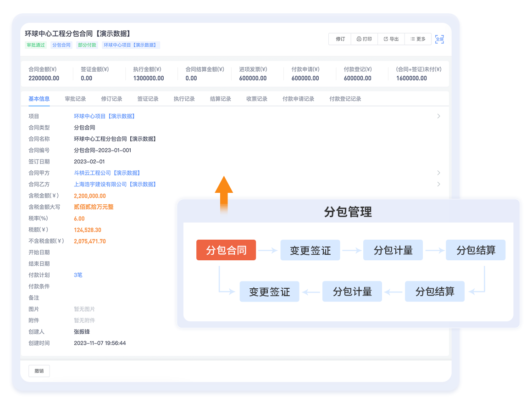This screenshot has width=532, height=404.
Task: Open the 环球中心项目【演示数据】 project link
Action: click(105, 116)
